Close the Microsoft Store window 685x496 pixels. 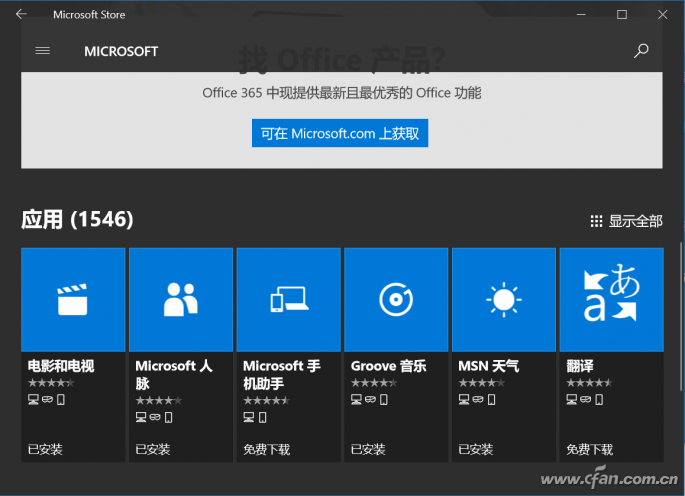[x=662, y=14]
